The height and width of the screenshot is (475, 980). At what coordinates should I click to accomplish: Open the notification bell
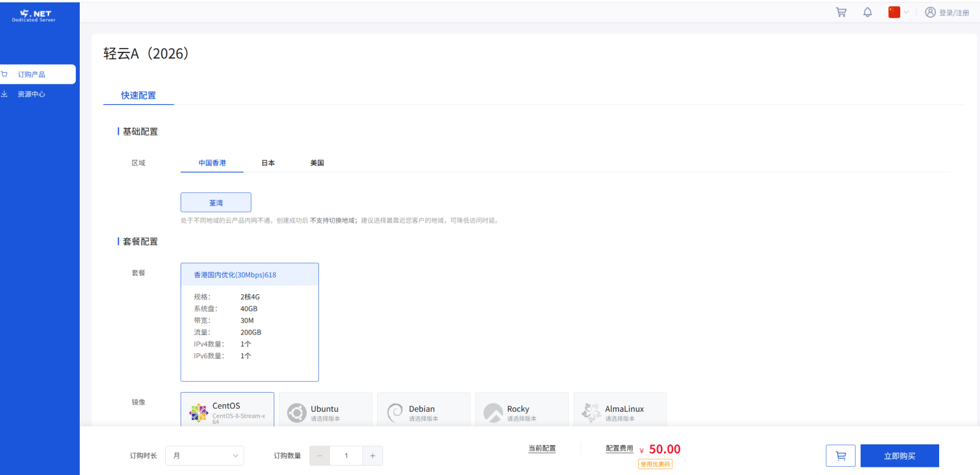(868, 12)
